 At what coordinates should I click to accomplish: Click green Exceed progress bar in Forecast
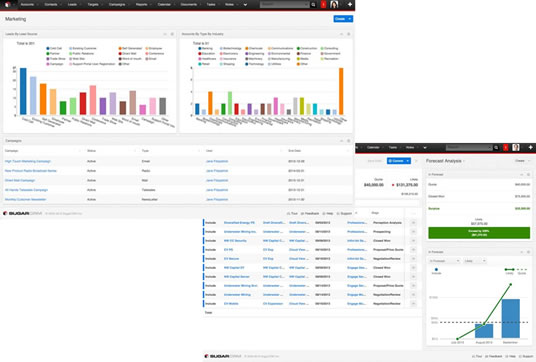tap(479, 233)
